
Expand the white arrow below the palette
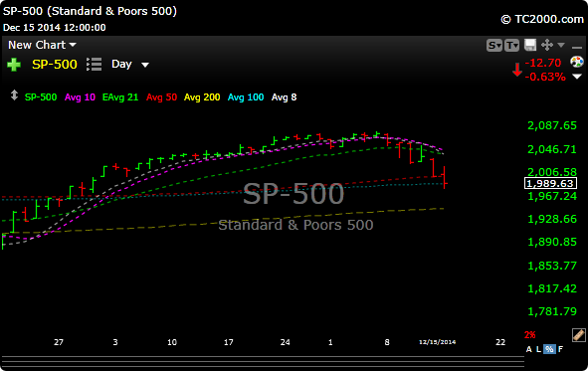point(577,77)
